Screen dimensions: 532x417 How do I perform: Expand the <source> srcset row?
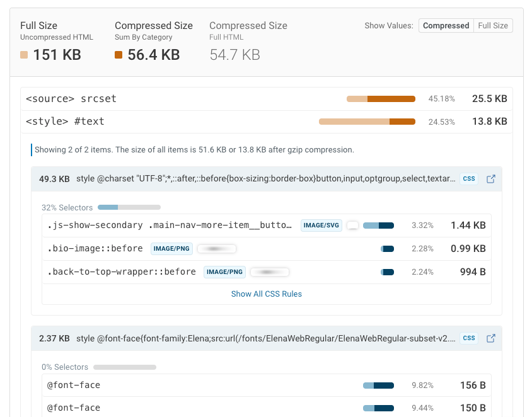tap(71, 99)
